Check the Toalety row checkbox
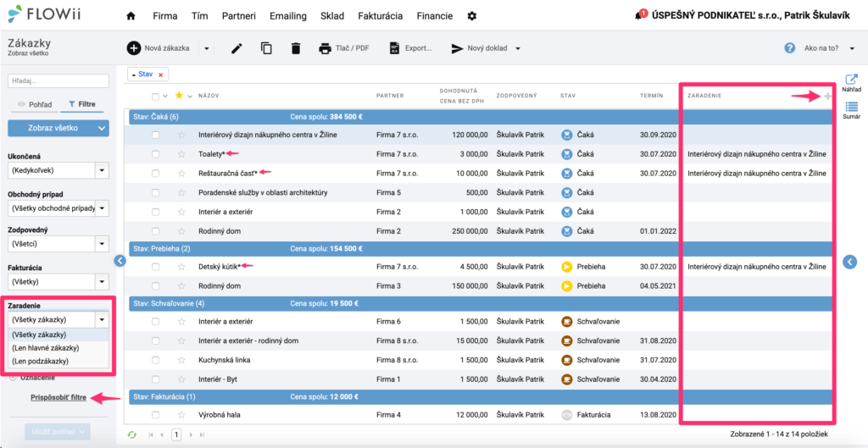868x448 pixels. tap(156, 154)
